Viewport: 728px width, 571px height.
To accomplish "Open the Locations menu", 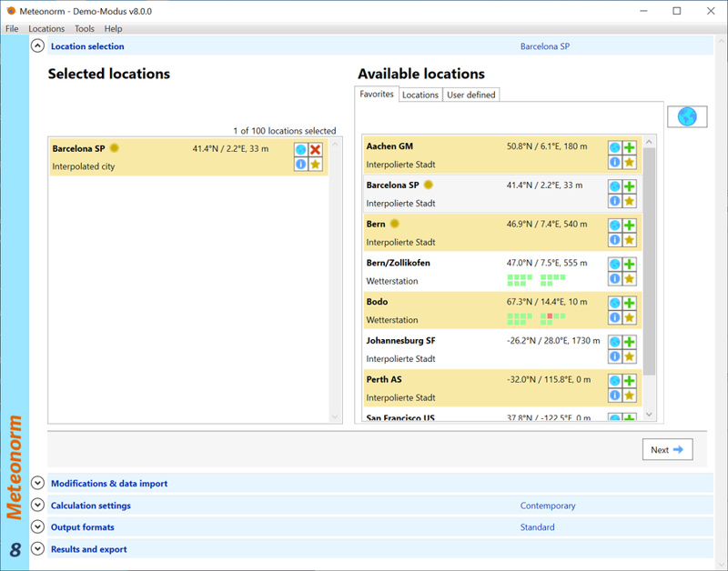I will (x=46, y=29).
